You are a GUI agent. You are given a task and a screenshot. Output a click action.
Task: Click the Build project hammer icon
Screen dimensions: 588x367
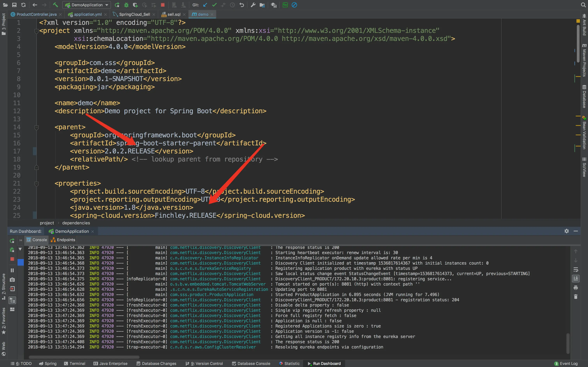55,5
